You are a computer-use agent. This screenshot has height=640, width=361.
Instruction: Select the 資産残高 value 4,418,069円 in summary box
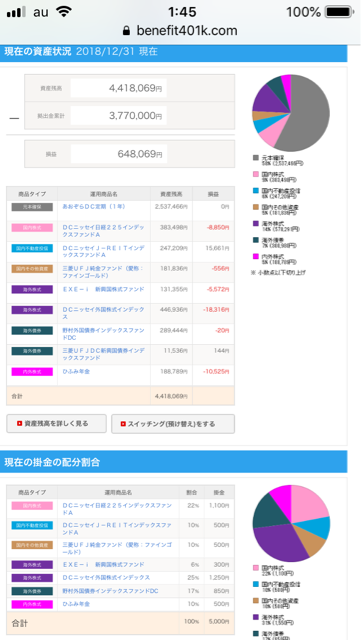135,88
